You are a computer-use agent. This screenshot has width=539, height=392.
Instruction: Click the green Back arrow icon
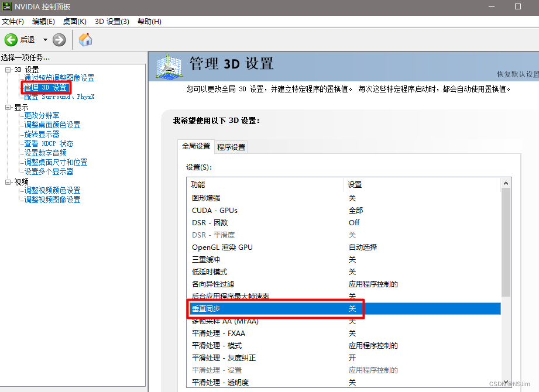pyautogui.click(x=11, y=40)
